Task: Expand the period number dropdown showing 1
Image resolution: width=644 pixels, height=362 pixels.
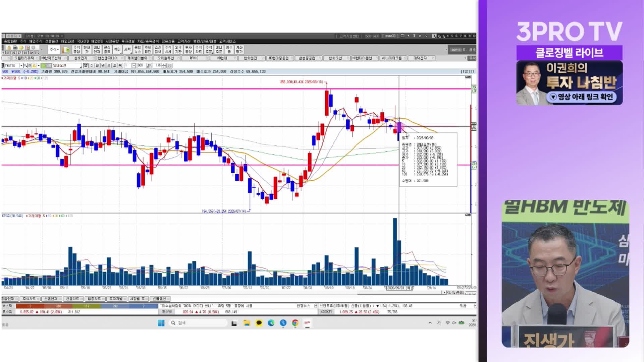Action: pyautogui.click(x=133, y=66)
